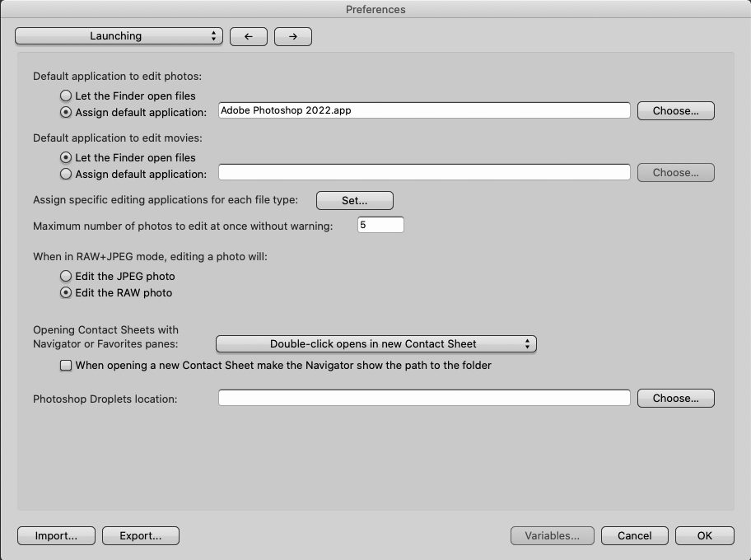Click Choose button for photo editing application
The width and height of the screenshot is (751, 560).
click(x=675, y=110)
